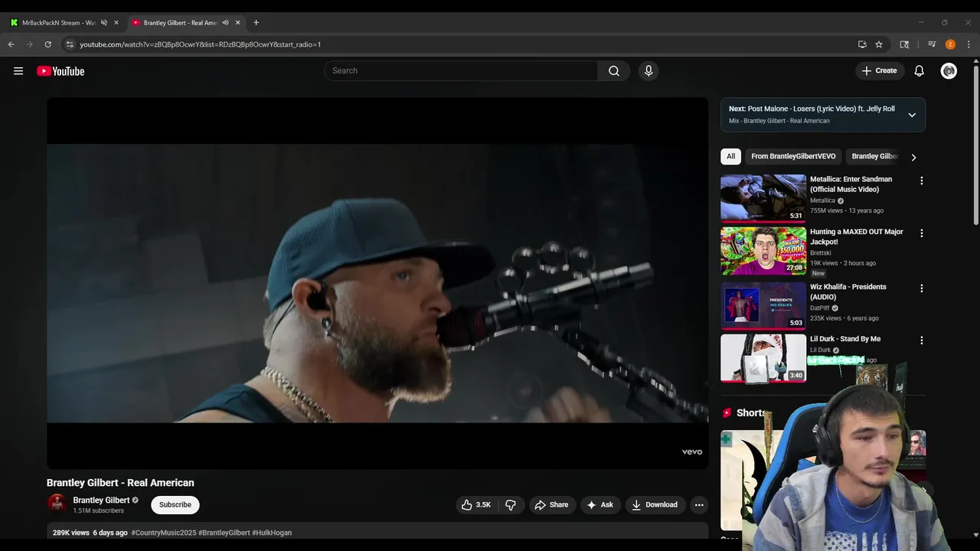
Task: Open Brantley Gilbert channel name link
Action: pyautogui.click(x=101, y=500)
